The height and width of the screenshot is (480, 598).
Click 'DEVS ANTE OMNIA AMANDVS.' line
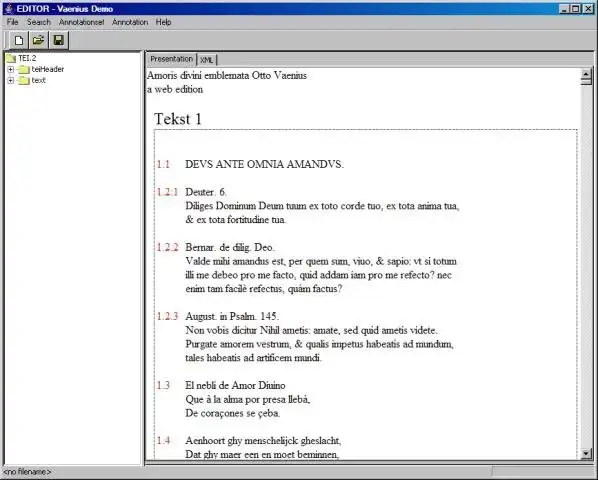coord(264,164)
